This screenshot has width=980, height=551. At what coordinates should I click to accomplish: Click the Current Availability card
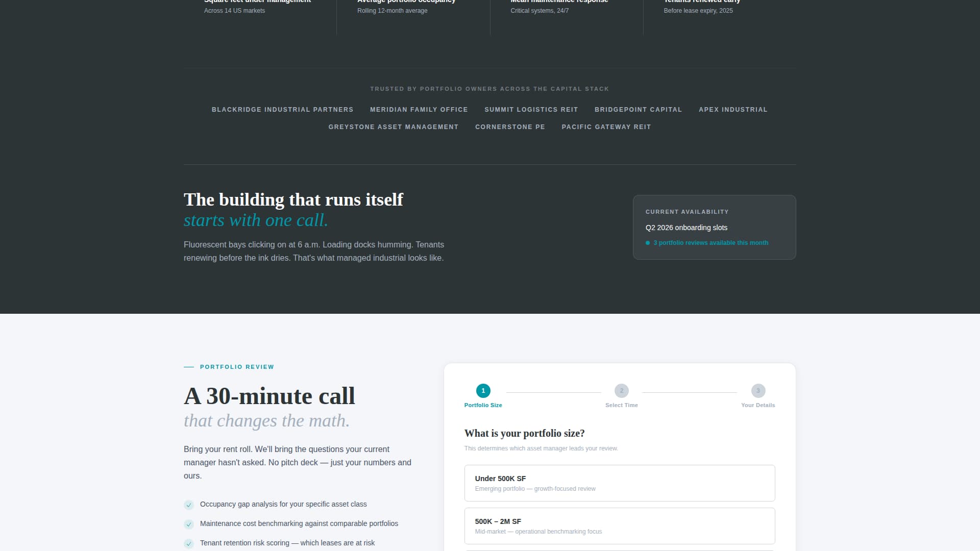(714, 227)
